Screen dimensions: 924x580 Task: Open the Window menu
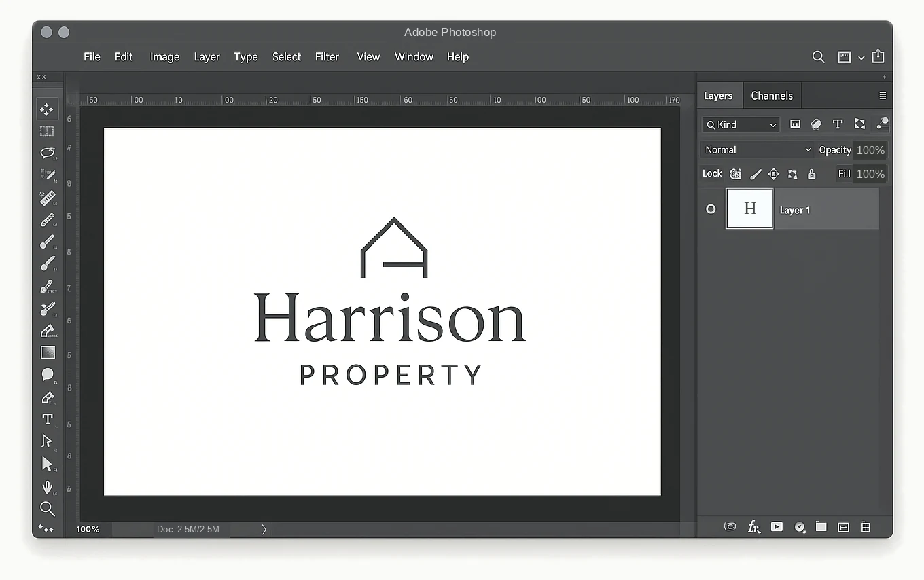pos(414,57)
